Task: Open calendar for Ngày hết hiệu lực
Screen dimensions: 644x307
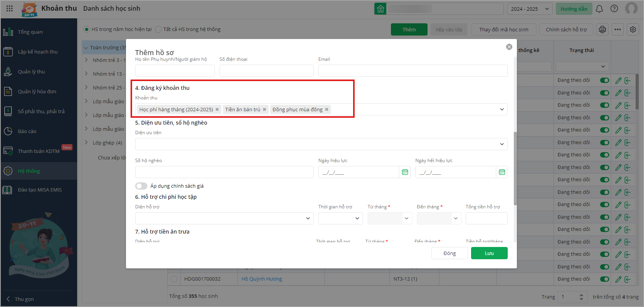Action: tap(502, 172)
